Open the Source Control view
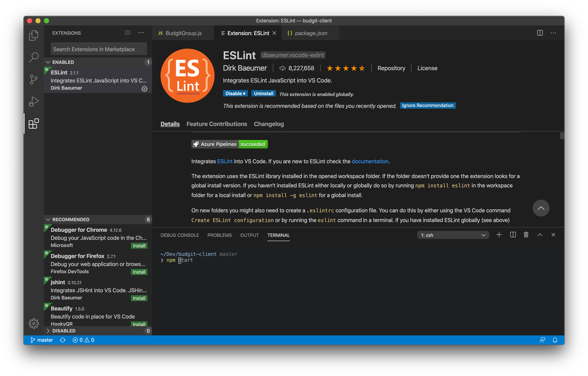This screenshot has width=588, height=376. [x=34, y=80]
